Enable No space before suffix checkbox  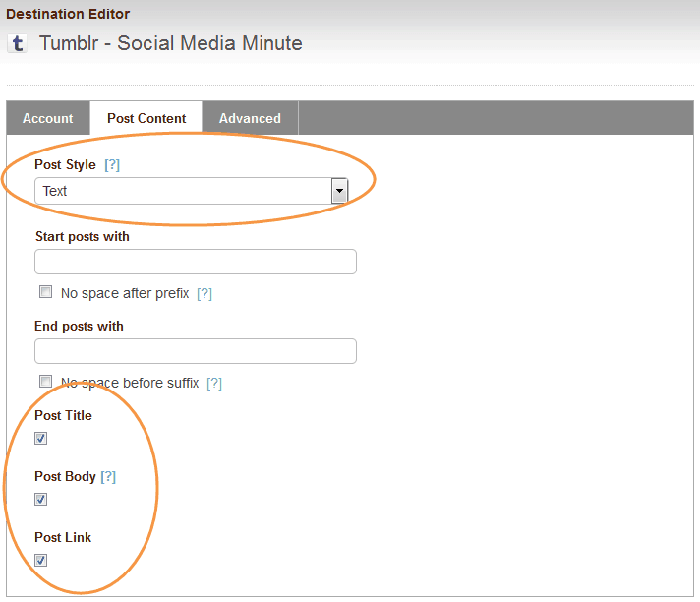click(45, 382)
